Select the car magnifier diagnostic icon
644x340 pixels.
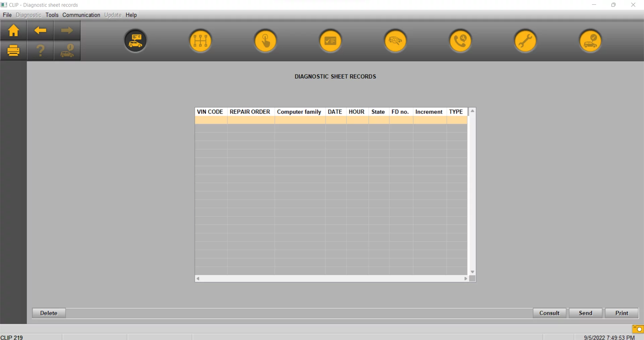pos(395,41)
